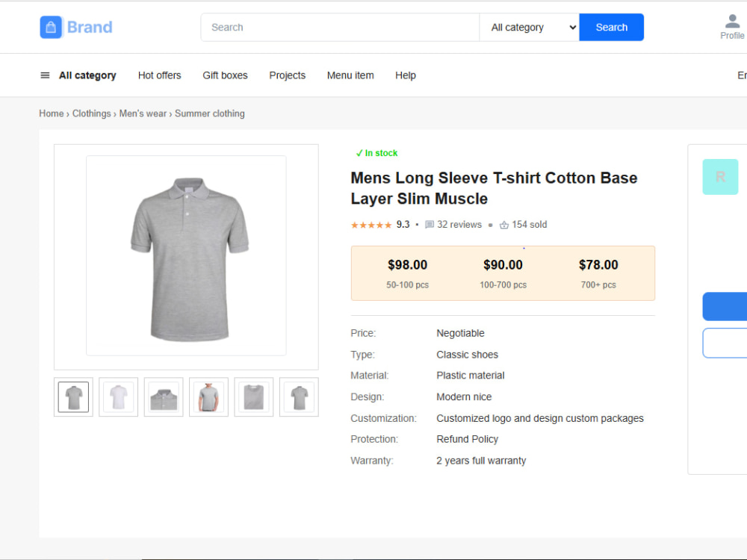Click the Plastic material value
Viewport: 747px width, 560px height.
point(470,376)
